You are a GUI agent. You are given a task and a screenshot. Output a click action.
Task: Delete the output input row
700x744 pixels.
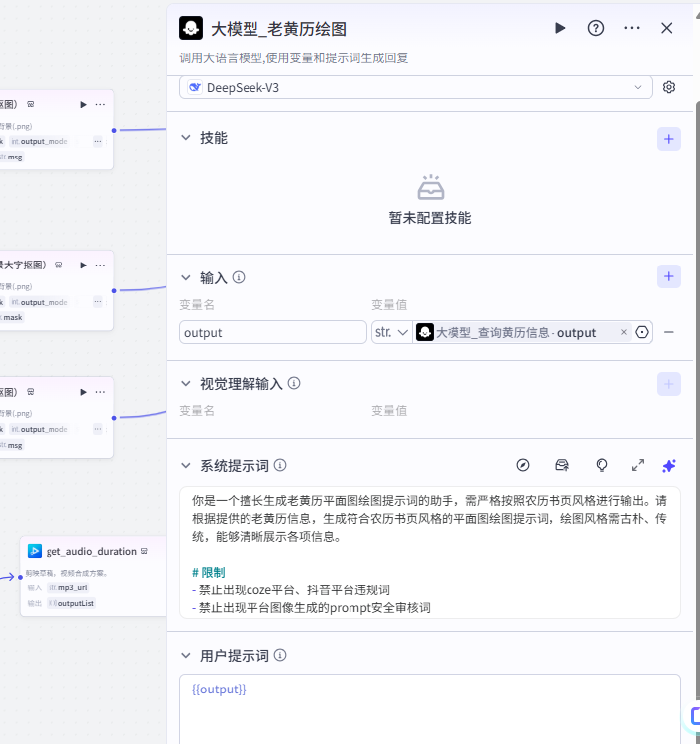(669, 332)
